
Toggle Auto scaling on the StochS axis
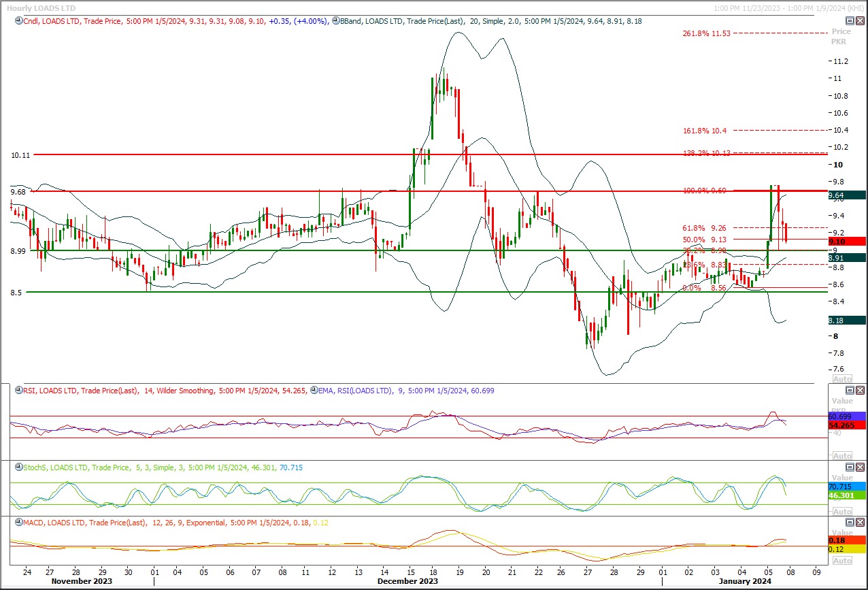841,510
